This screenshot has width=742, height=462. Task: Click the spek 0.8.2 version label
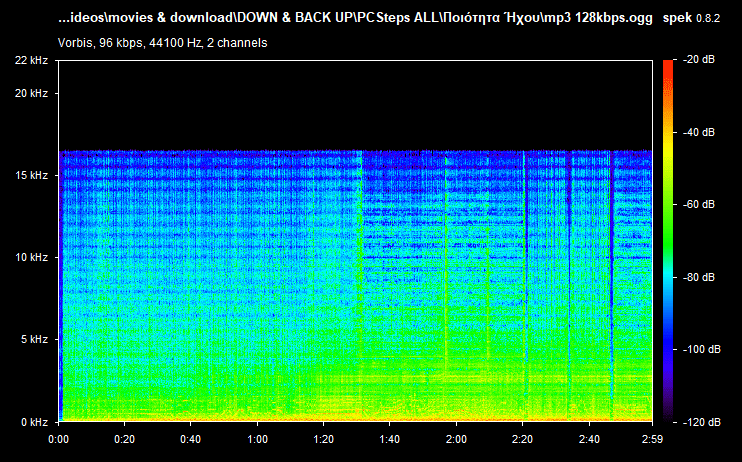pos(691,18)
